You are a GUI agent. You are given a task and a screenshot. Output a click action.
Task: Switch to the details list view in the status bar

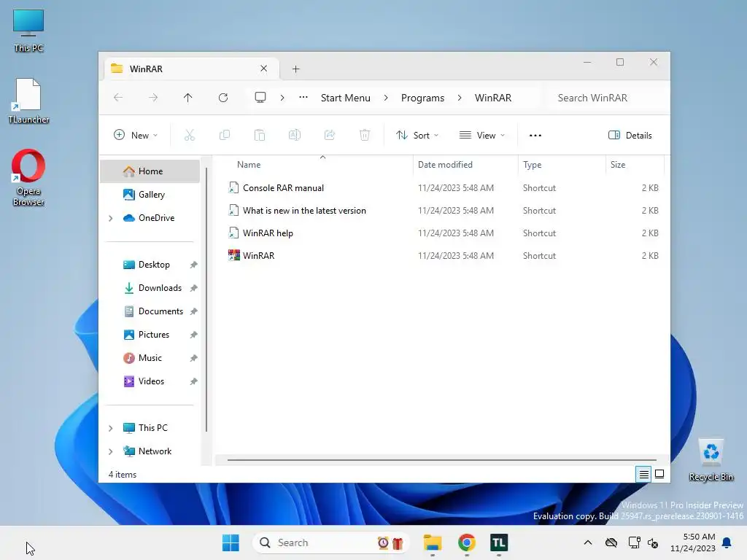643,474
